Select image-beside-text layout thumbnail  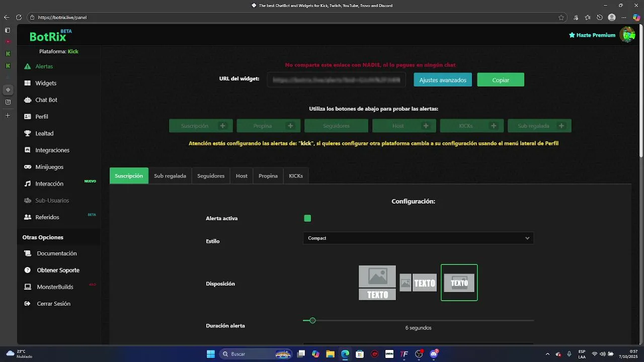(x=418, y=283)
